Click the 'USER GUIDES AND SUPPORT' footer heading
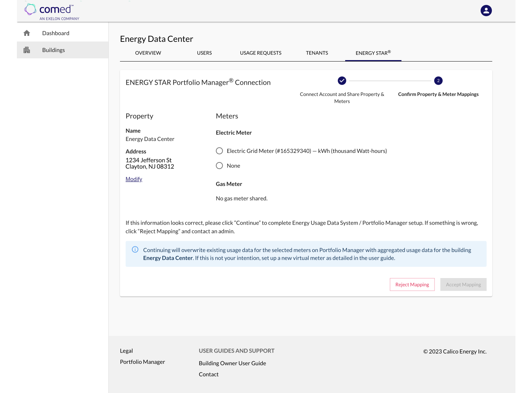 [236, 351]
